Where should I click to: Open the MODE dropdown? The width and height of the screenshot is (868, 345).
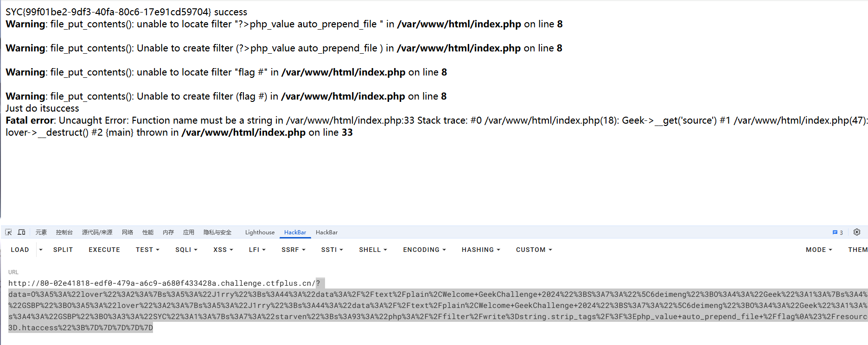(819, 250)
